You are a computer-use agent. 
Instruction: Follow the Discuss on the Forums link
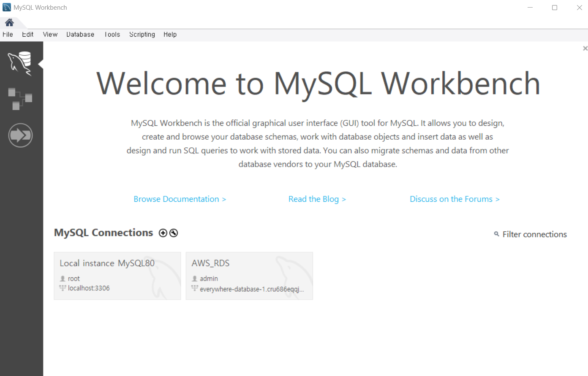455,199
